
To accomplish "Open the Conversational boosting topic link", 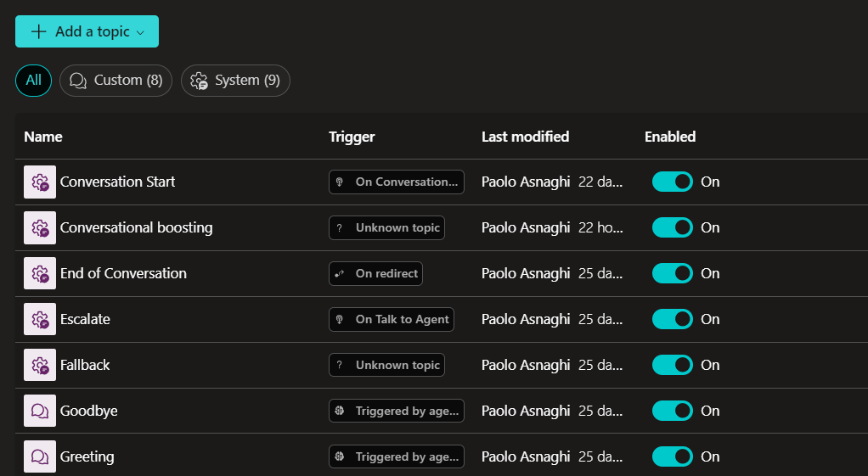I will click(x=136, y=227).
